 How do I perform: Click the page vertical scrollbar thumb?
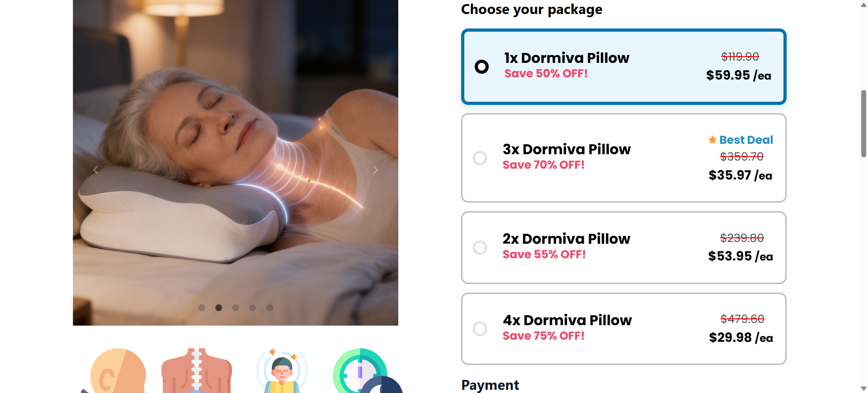point(863,123)
